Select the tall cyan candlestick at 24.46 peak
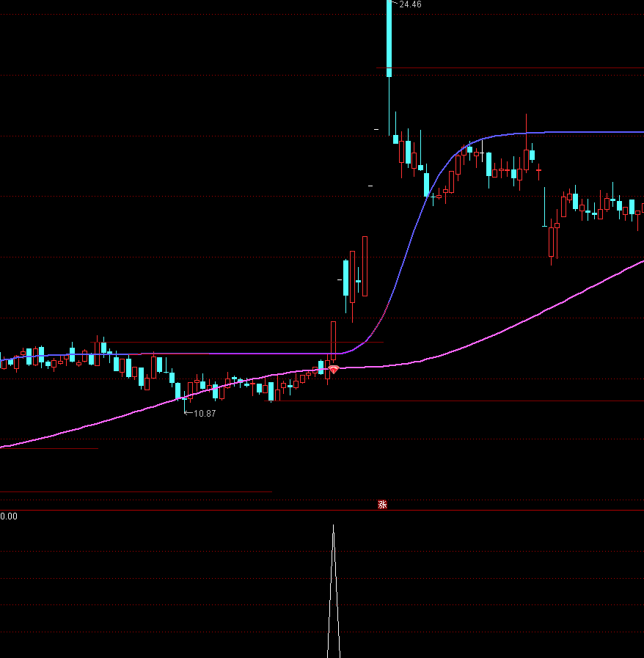 389,37
